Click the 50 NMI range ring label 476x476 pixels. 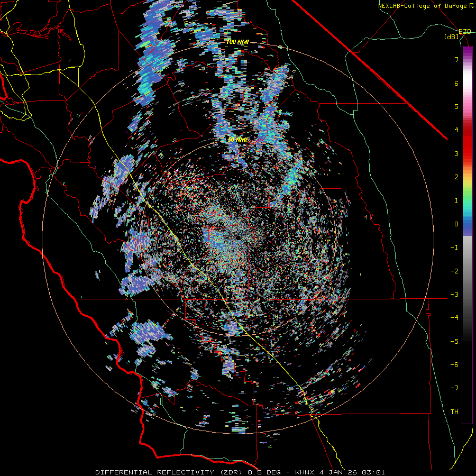tap(237, 140)
